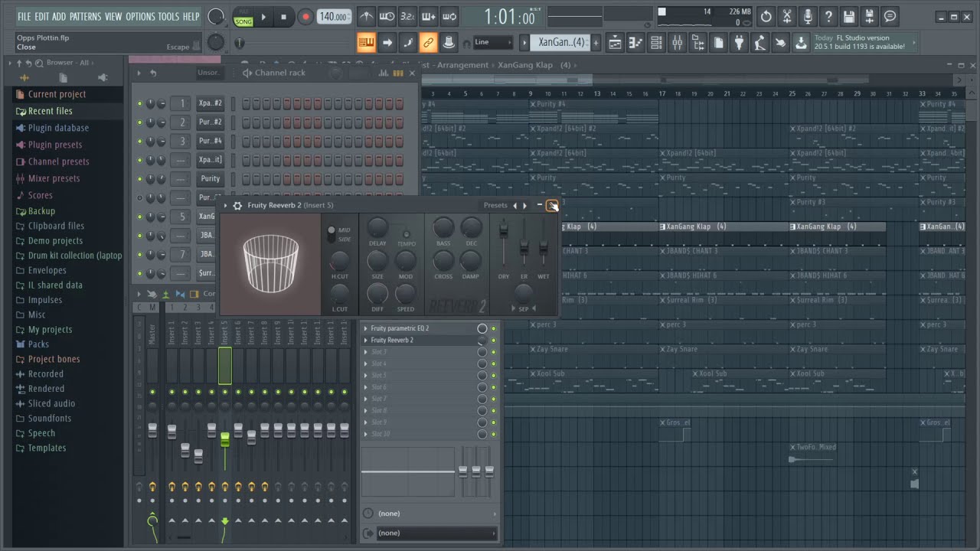Open Fruity Reeverb 2 plugin options arrow
Image resolution: width=980 pixels, height=551 pixels.
pyautogui.click(x=225, y=205)
